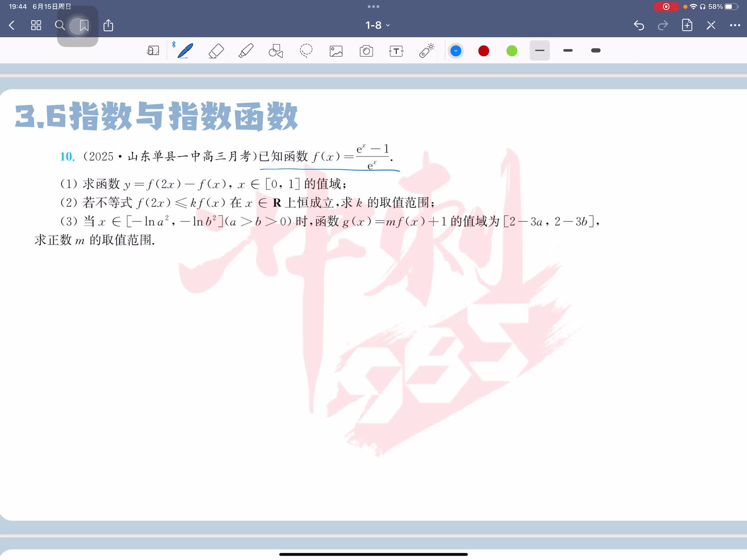Insert an image from gallery
The image size is (747, 560).
pos(336,51)
